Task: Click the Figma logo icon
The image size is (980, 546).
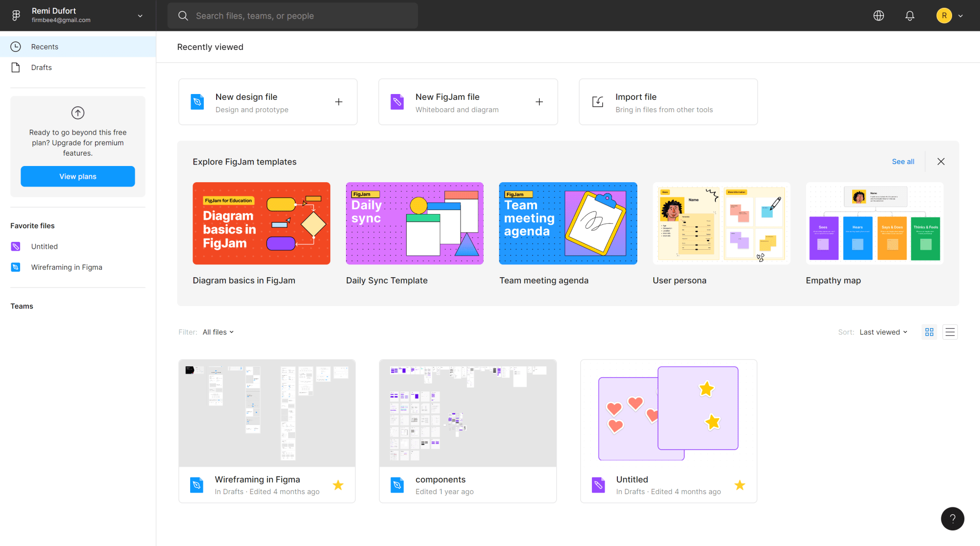Action: 16,15
